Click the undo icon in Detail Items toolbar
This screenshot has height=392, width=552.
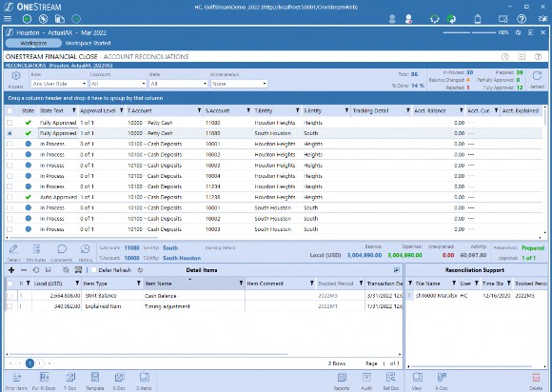(x=36, y=270)
